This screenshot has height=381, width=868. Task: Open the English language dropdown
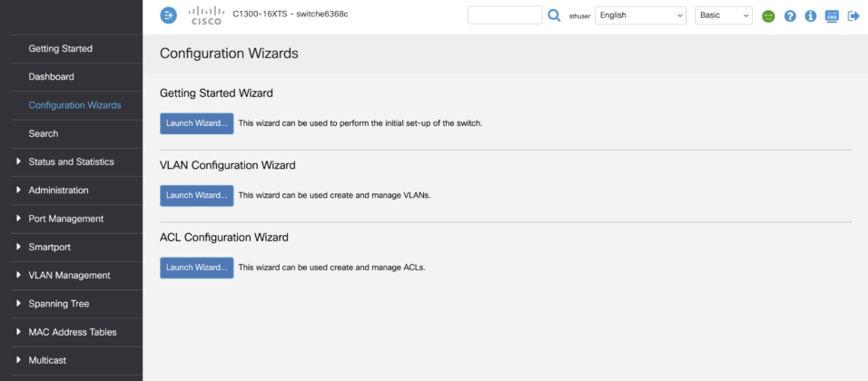(x=640, y=15)
